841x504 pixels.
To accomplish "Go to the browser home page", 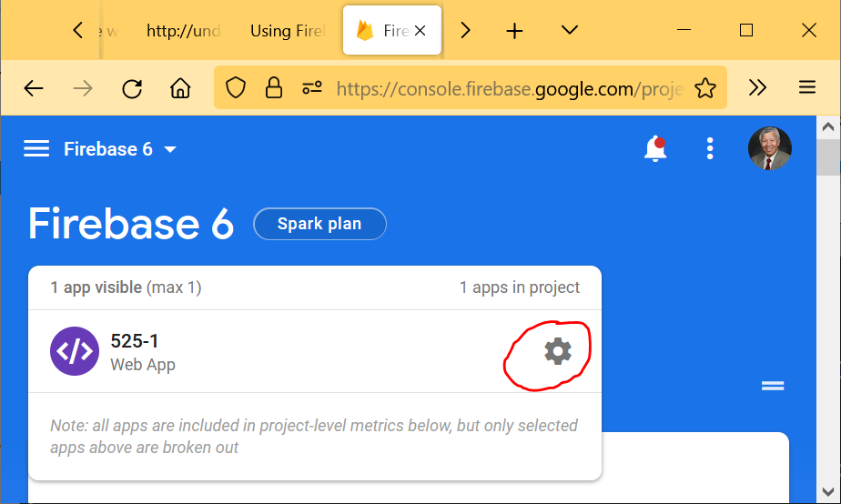I will coord(180,88).
